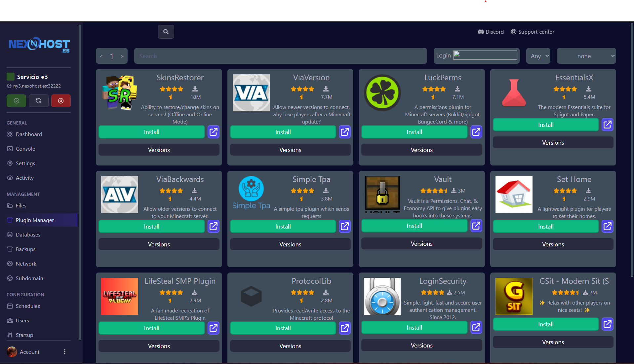This screenshot has height=364, width=634.
Task: Show Versions for ProtocolLib
Action: (x=290, y=346)
